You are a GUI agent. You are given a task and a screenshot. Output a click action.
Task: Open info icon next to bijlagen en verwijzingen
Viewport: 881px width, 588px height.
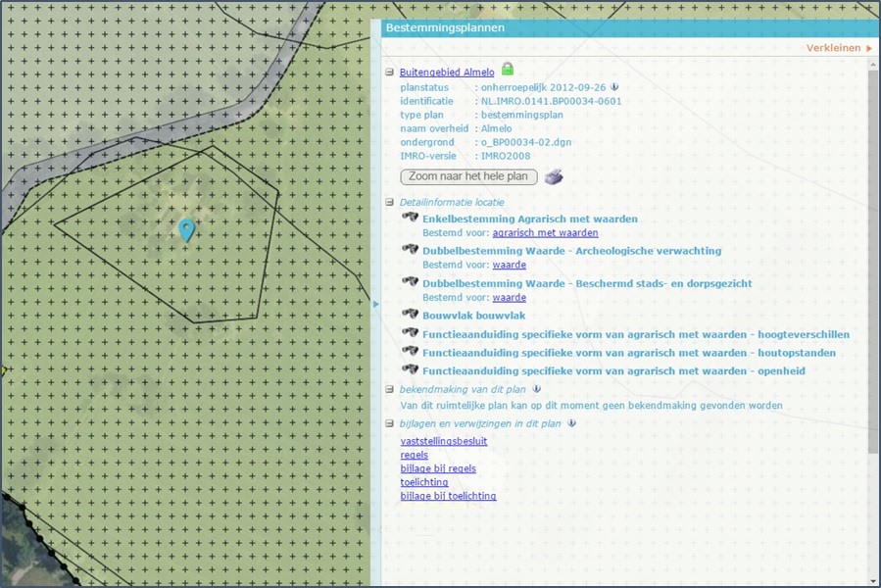[571, 423]
